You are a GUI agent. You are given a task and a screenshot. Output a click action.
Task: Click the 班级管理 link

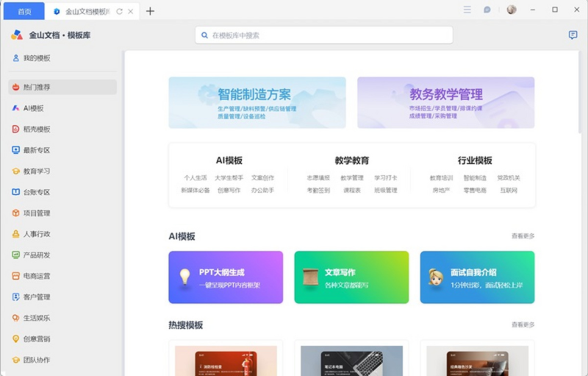385,190
